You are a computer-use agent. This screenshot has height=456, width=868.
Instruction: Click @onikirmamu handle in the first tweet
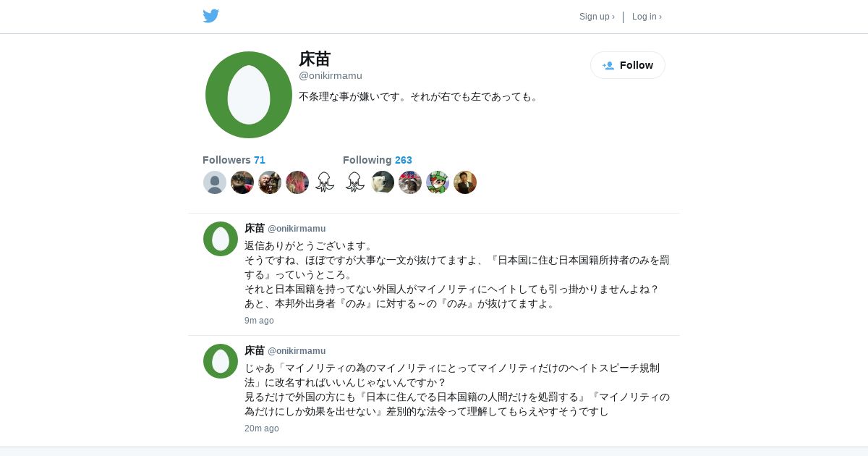297,229
